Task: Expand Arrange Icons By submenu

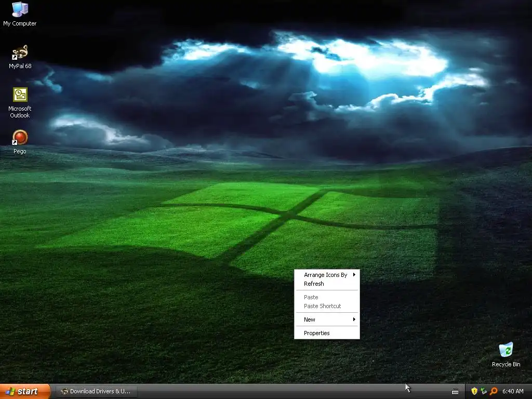Action: click(x=327, y=275)
